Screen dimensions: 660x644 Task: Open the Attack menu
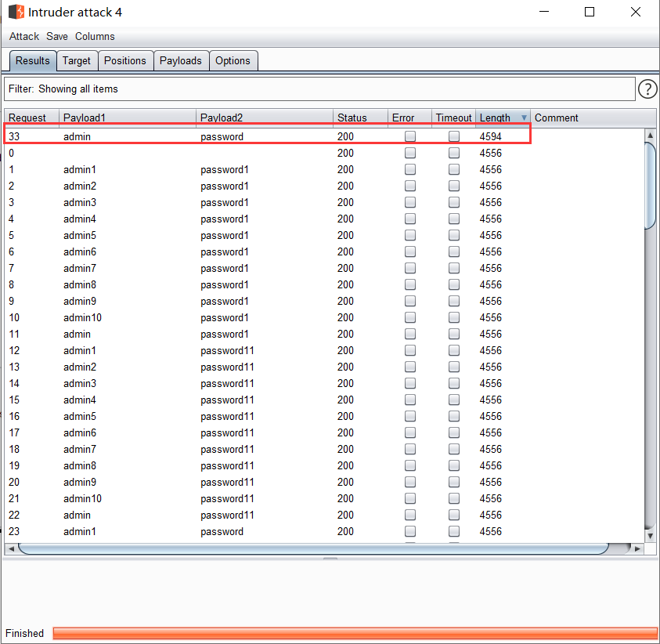(24, 36)
